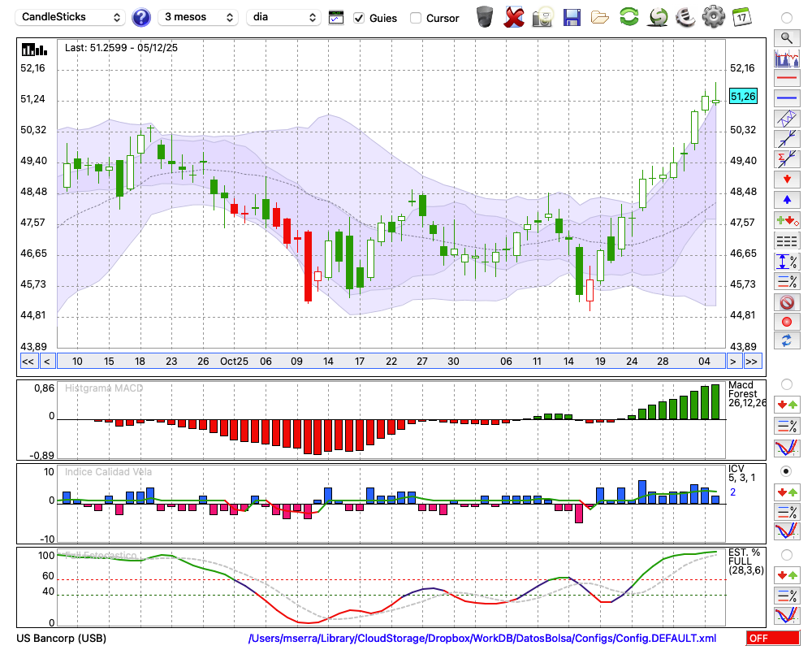
Task: Click the 'ICV 5, 3, 1' label
Action: (741, 473)
